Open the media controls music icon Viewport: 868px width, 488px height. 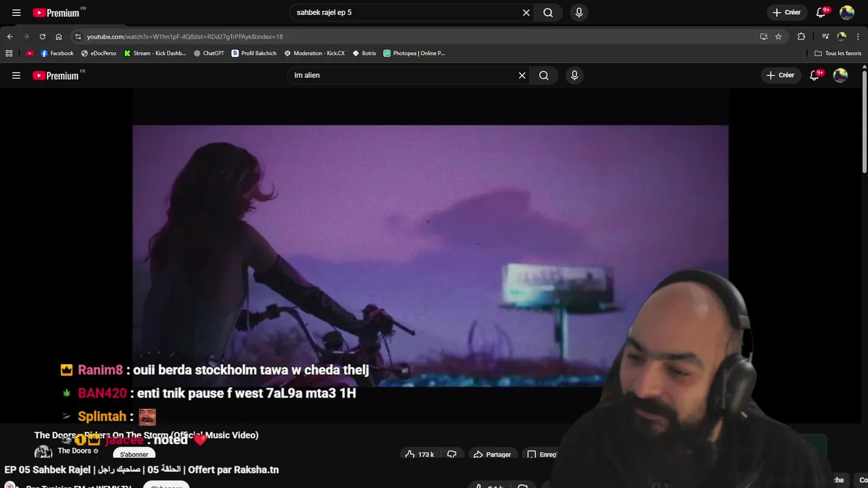pos(825,37)
